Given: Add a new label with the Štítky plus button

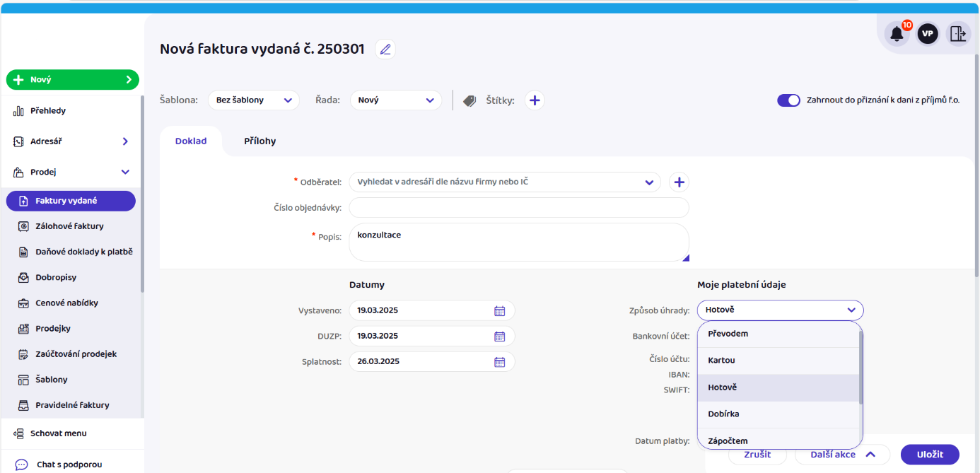Looking at the screenshot, I should click(x=535, y=100).
